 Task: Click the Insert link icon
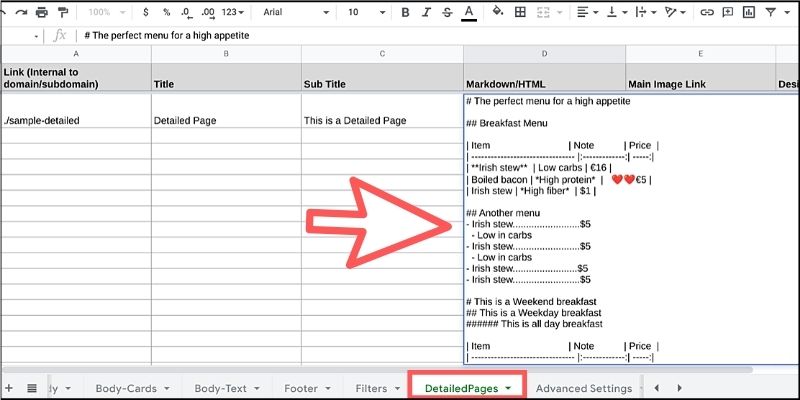coord(707,13)
